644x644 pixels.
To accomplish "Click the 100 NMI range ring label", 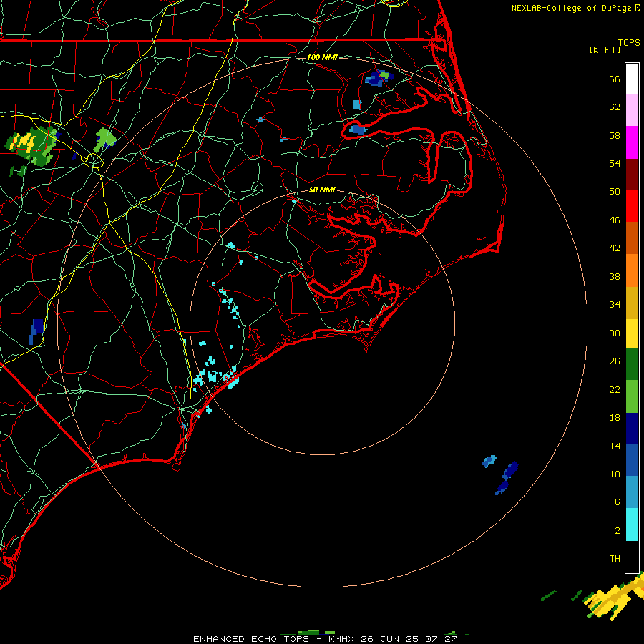I will pos(322,57).
